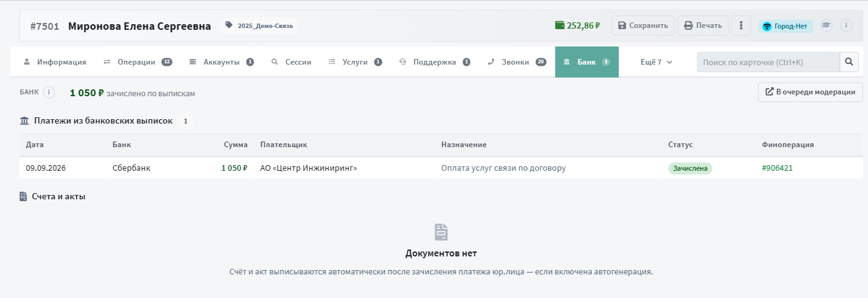The height and width of the screenshot is (298, 868).
Task: Click the Назначение column header
Action: [464, 145]
